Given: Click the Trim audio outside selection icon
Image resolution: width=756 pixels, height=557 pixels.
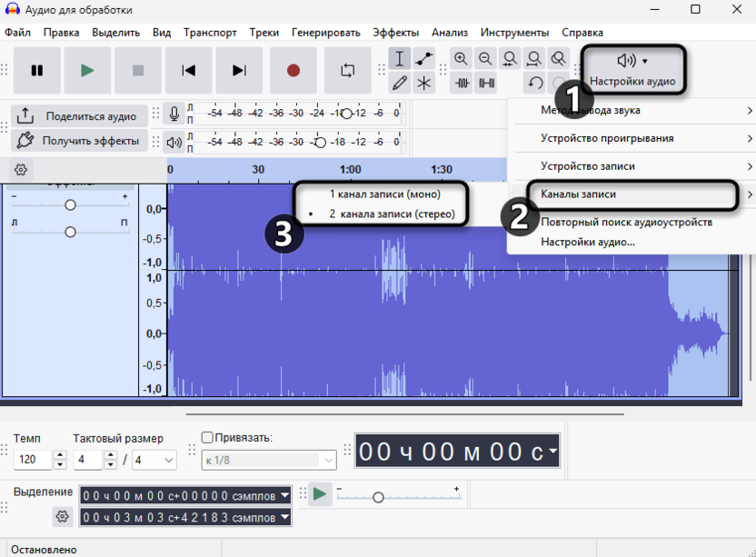Looking at the screenshot, I should pyautogui.click(x=462, y=83).
